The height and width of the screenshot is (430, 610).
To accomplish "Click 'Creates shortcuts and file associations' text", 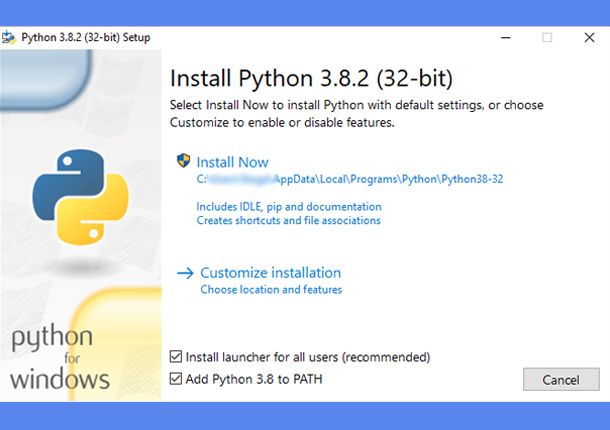I will pyautogui.click(x=288, y=221).
